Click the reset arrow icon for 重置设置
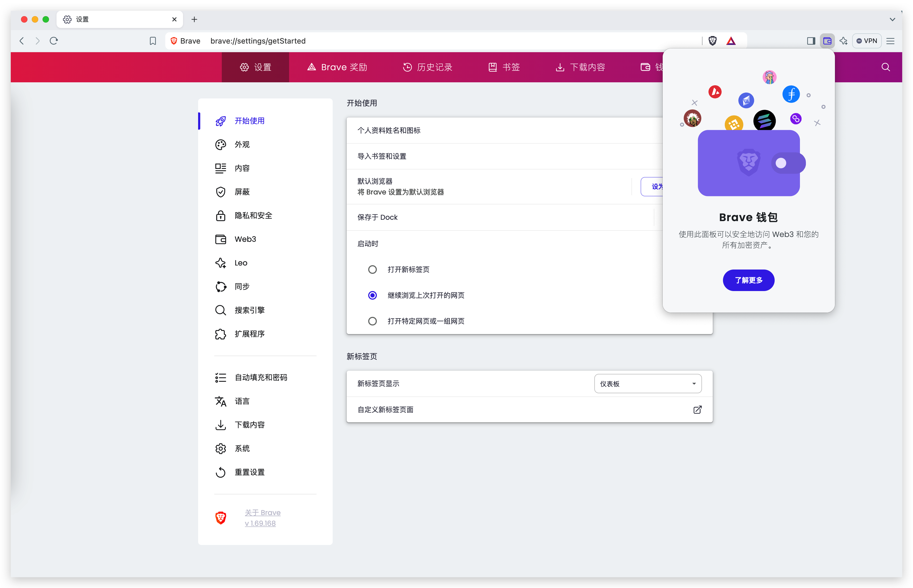 pyautogui.click(x=221, y=472)
